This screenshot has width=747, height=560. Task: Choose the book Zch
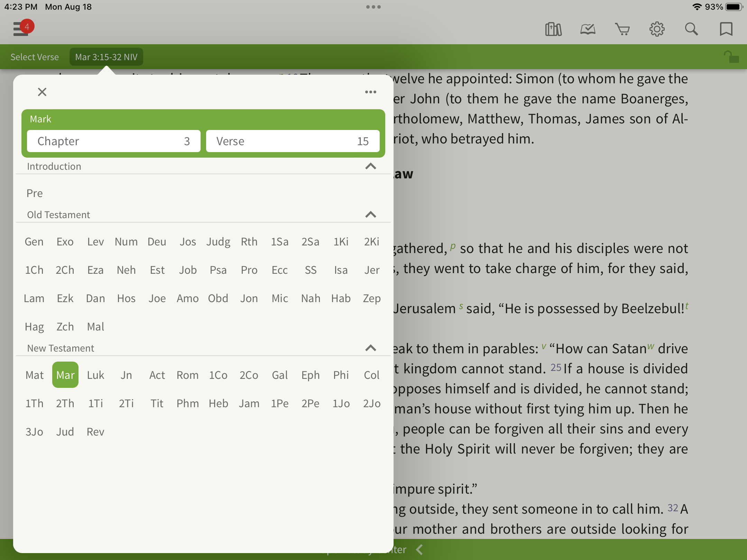(x=65, y=327)
